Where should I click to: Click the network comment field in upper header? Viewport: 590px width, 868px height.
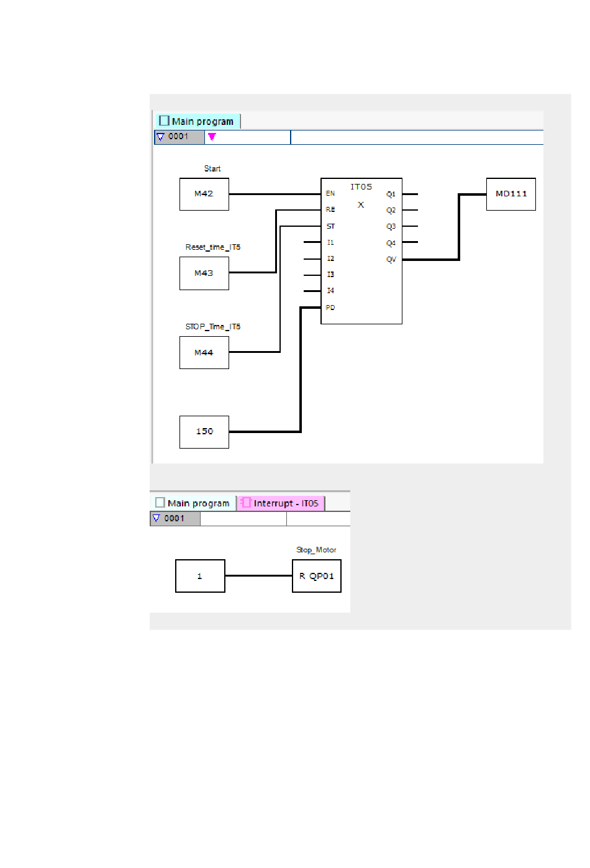tap(417, 137)
